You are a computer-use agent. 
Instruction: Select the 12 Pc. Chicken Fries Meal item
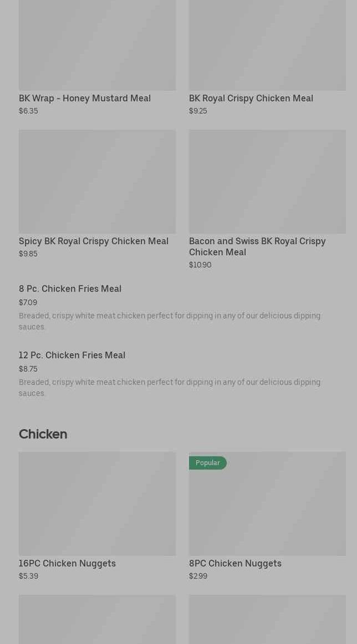coord(72,355)
